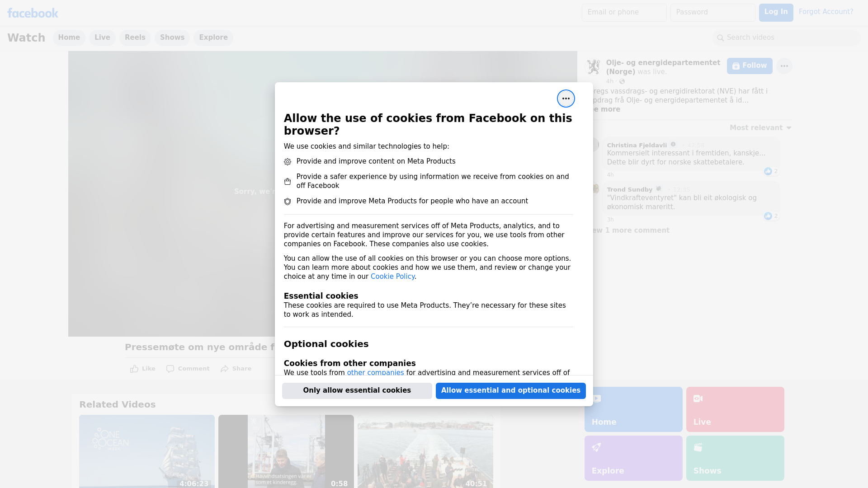This screenshot has height=488, width=868.
Task: Click the lock icon beside safer experience text
Action: pyautogui.click(x=288, y=182)
